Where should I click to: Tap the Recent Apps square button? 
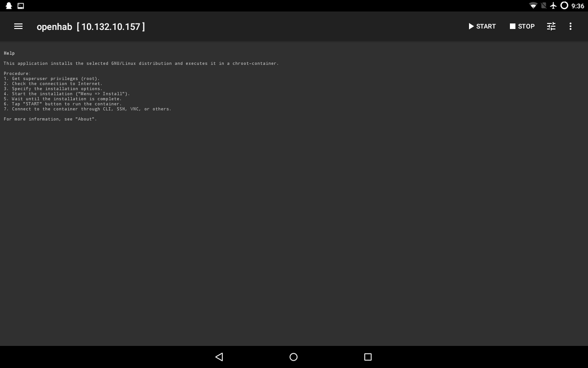point(367,356)
